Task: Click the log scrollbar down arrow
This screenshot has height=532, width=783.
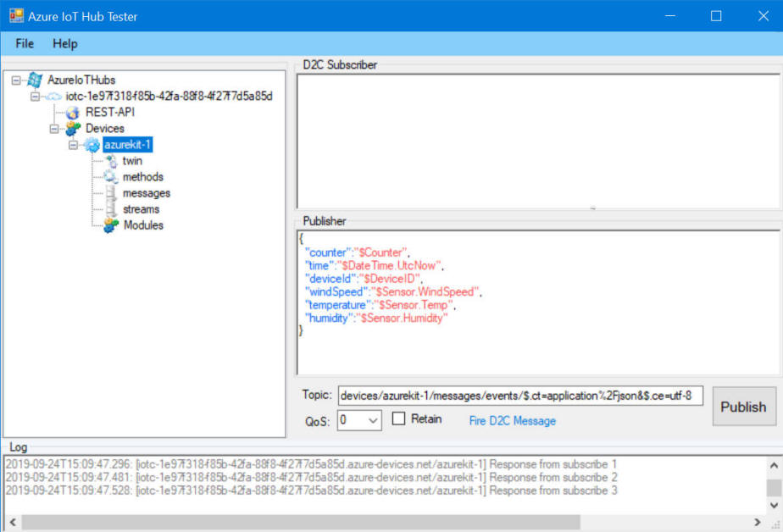Action: [x=774, y=506]
